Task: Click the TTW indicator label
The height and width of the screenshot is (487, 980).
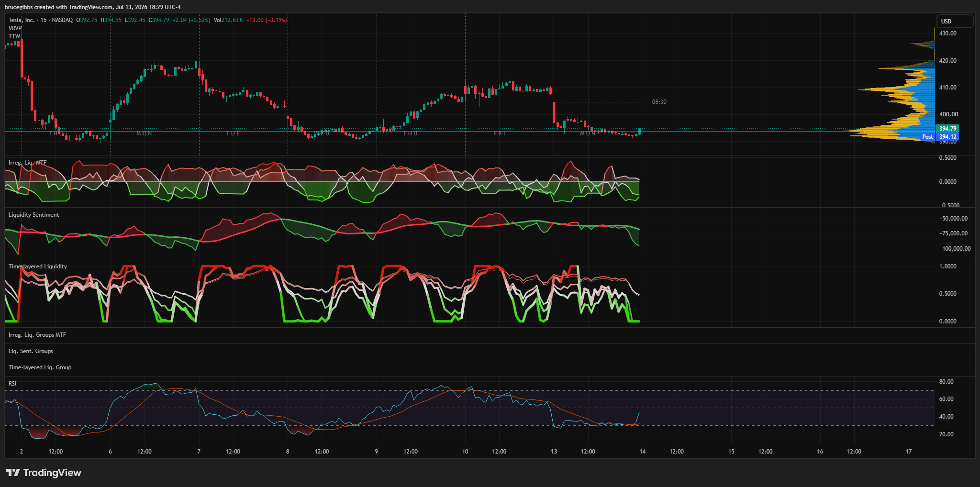Action: (x=14, y=36)
